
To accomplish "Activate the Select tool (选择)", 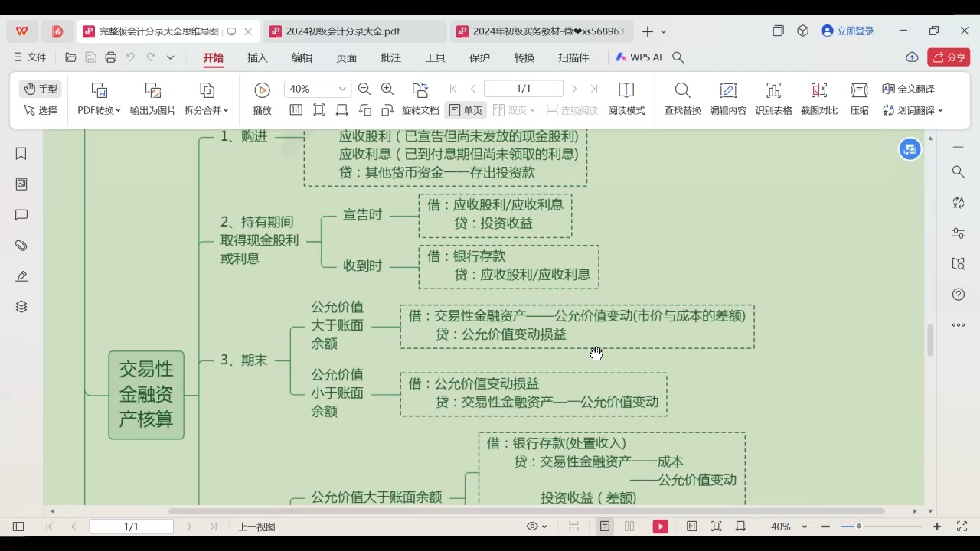I will (x=41, y=110).
